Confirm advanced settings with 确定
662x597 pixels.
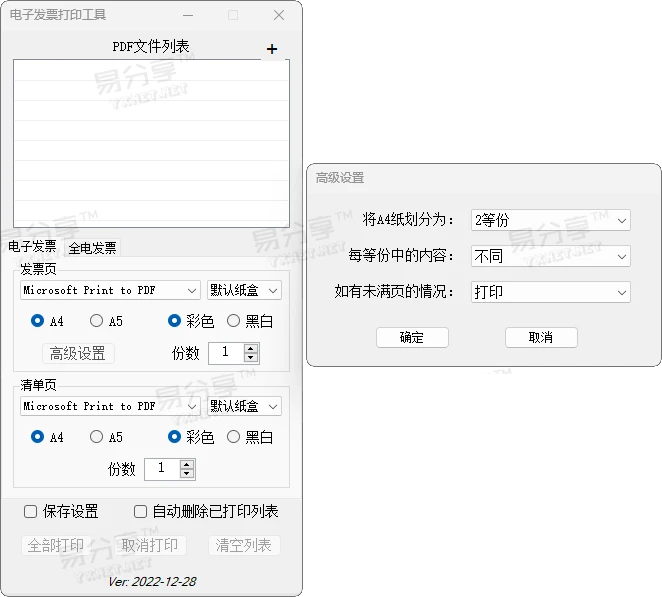pyautogui.click(x=412, y=338)
